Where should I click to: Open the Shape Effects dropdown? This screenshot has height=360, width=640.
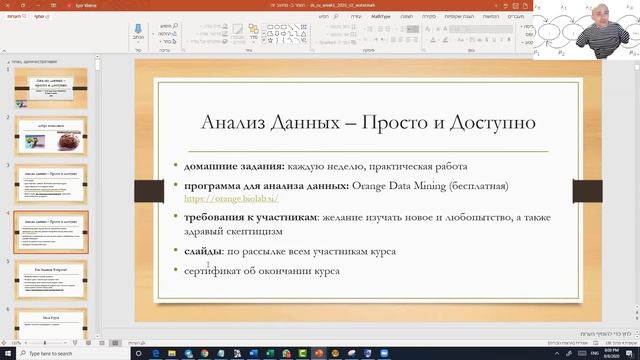208,41
